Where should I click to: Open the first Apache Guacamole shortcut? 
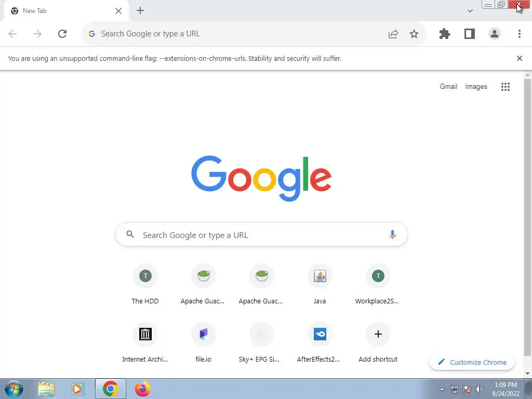pos(203,284)
